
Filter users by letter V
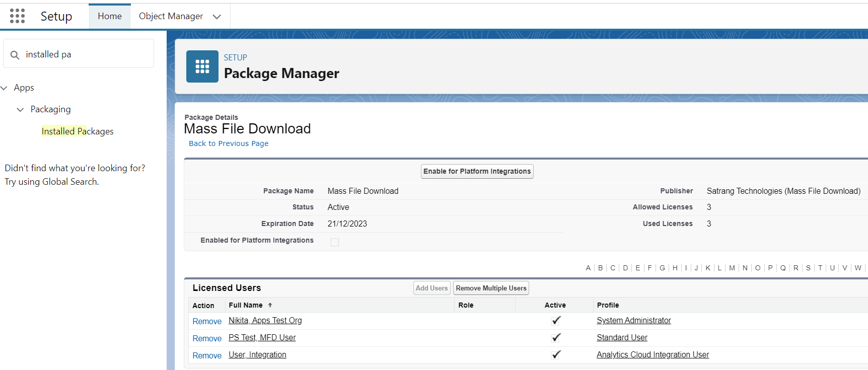click(x=845, y=268)
